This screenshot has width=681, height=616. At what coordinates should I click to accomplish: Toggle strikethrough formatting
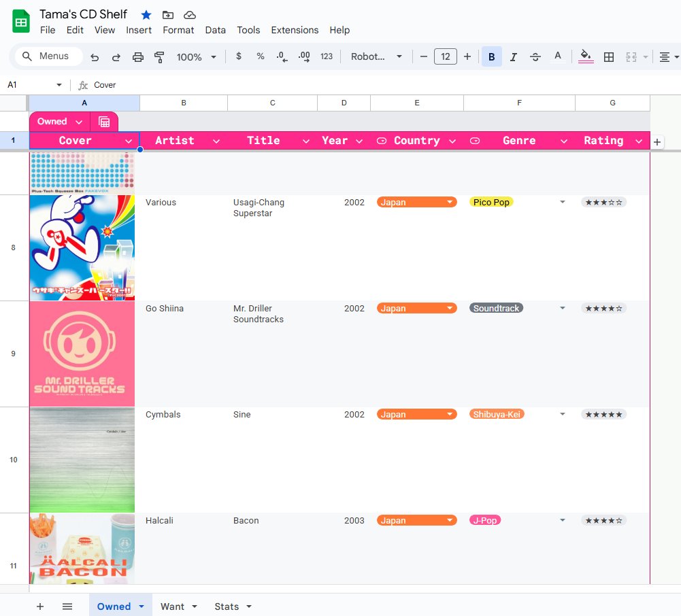[535, 57]
